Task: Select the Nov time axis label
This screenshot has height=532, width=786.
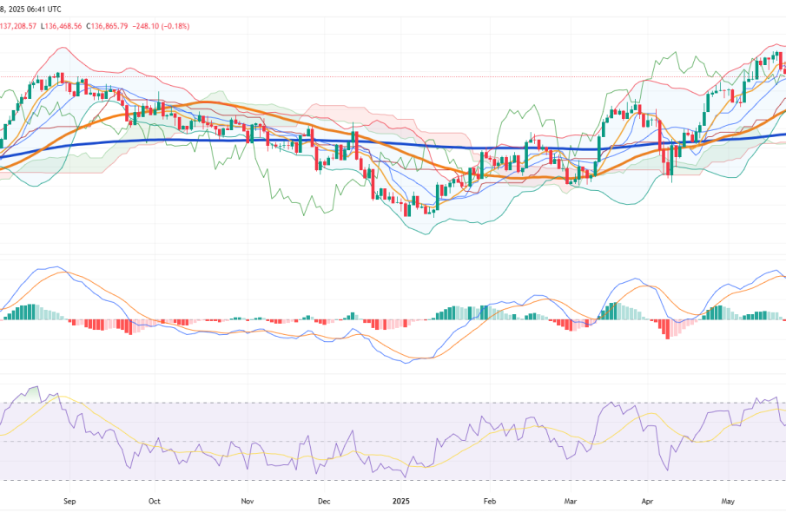Action: pos(247,501)
